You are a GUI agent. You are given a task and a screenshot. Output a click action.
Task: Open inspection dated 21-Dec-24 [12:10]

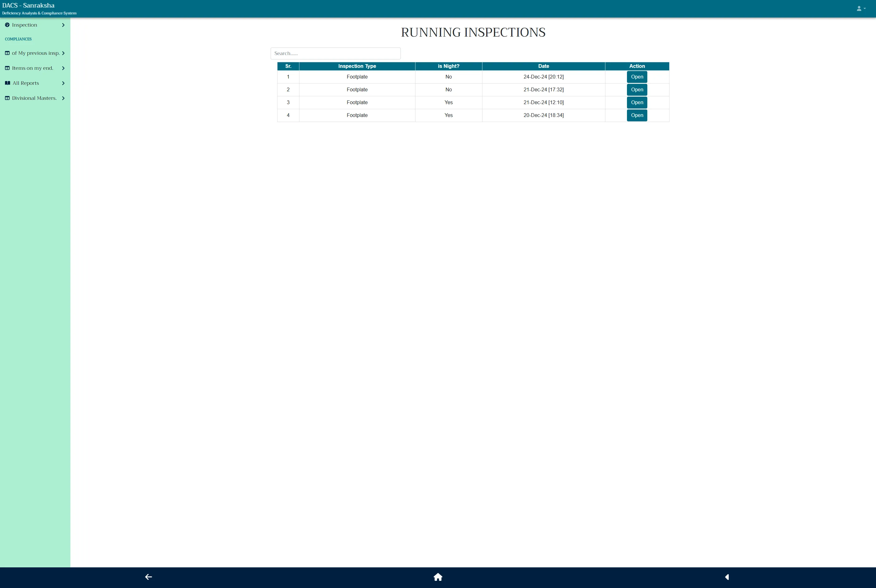pos(637,102)
